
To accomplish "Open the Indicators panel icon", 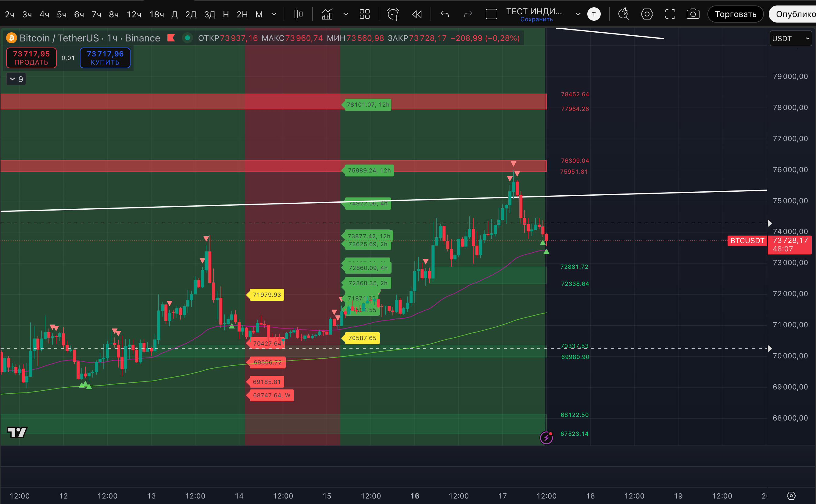I will tap(327, 14).
